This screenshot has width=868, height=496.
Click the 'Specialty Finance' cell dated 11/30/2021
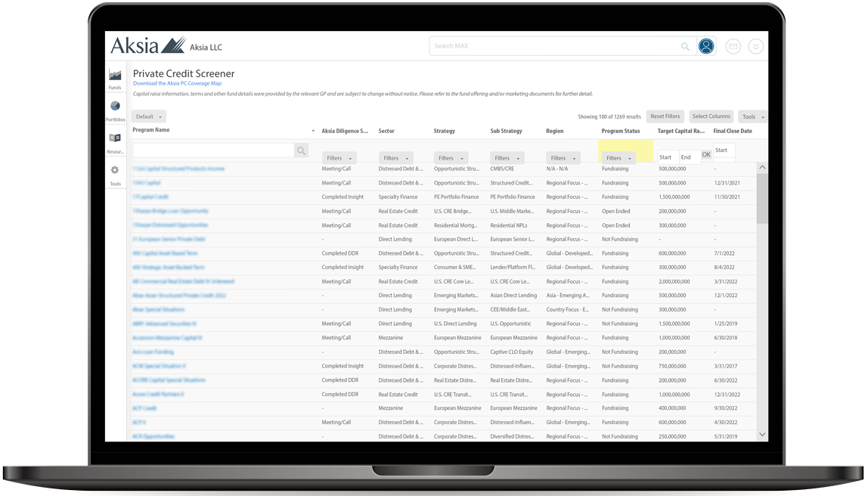398,197
